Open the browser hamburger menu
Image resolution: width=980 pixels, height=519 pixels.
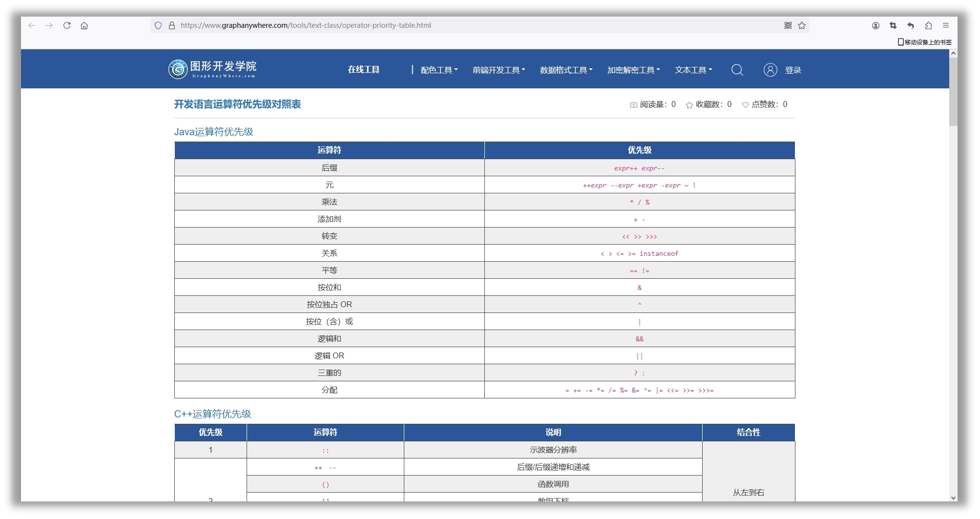pyautogui.click(x=946, y=25)
